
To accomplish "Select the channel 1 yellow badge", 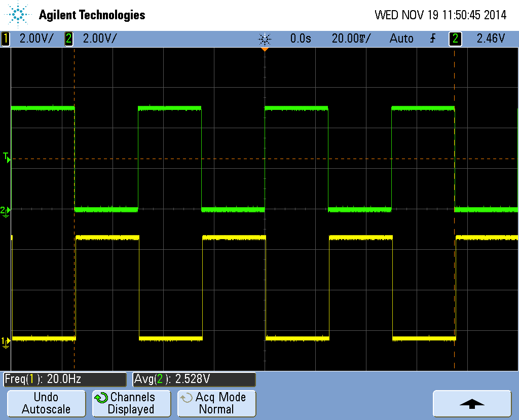I will pyautogui.click(x=6, y=39).
